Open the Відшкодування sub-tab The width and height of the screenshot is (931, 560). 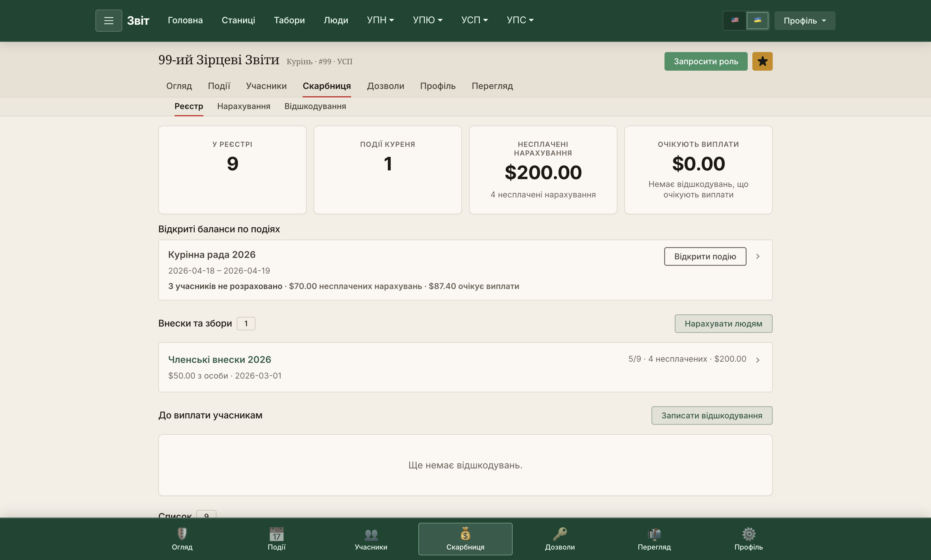tap(315, 106)
